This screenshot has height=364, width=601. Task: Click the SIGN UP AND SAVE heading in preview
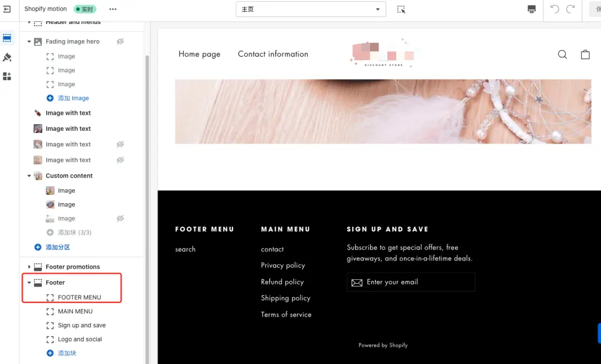(387, 229)
